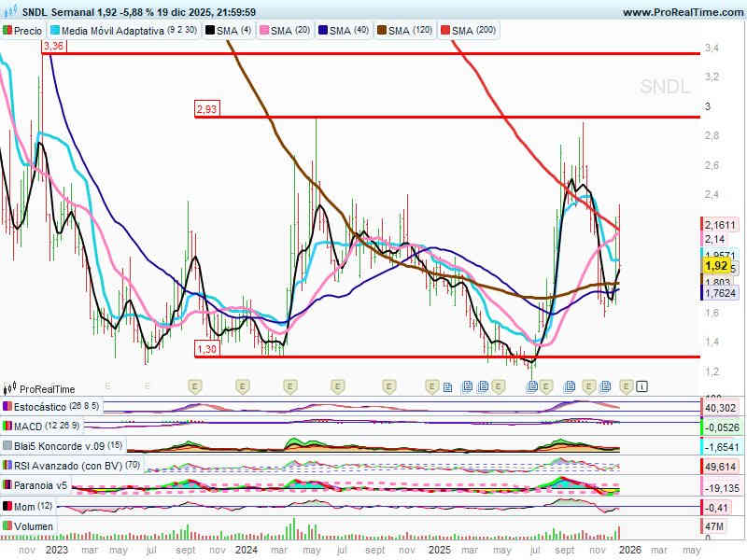This screenshot has width=747, height=560.
Task: Click the SMA (4) black color swatch
Action: point(209,31)
